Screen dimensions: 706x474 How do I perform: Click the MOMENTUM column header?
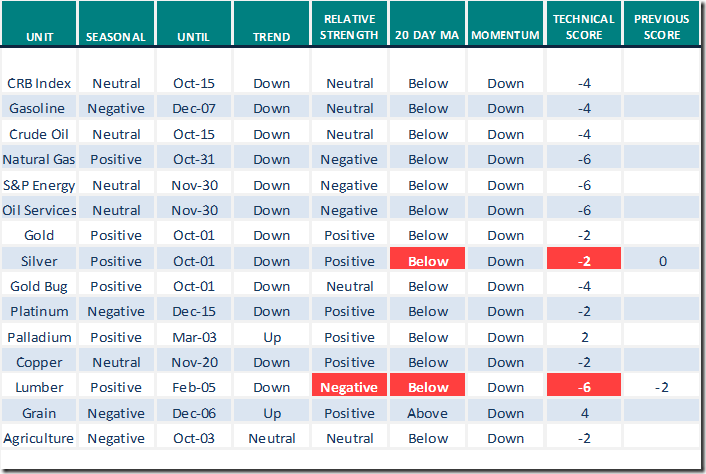[x=506, y=36]
